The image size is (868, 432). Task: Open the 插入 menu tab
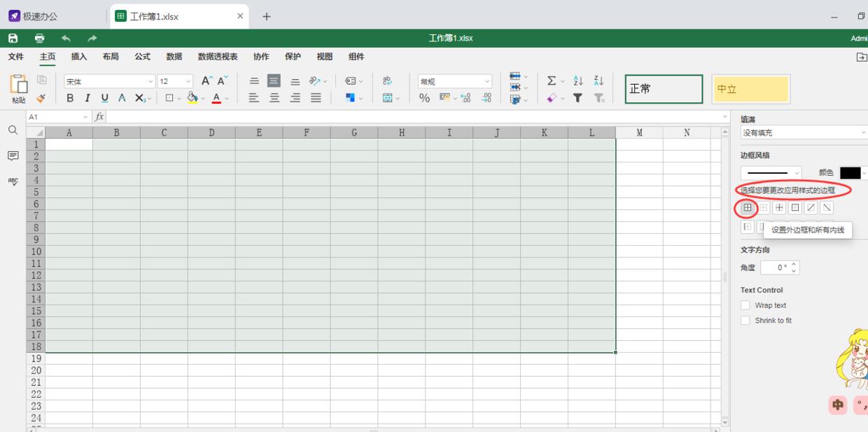79,57
